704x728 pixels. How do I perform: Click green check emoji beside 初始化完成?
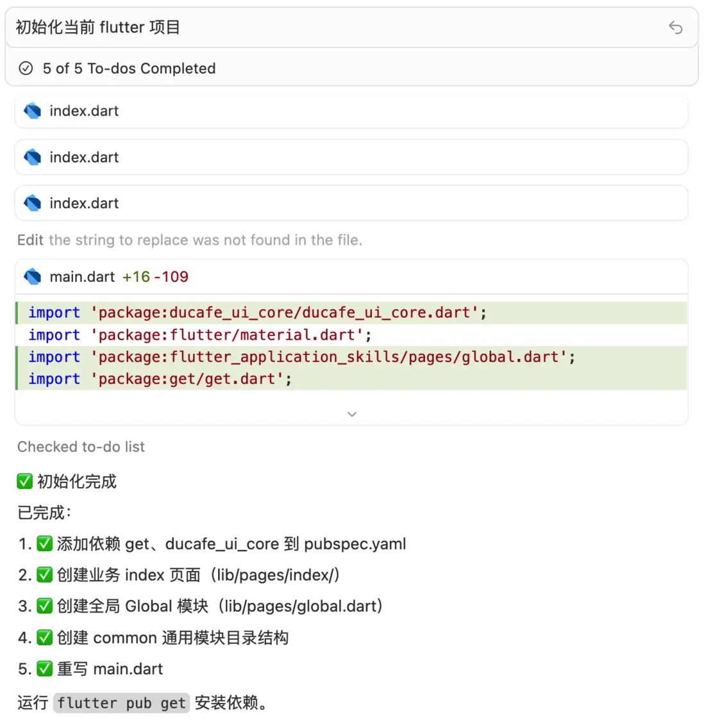24,481
